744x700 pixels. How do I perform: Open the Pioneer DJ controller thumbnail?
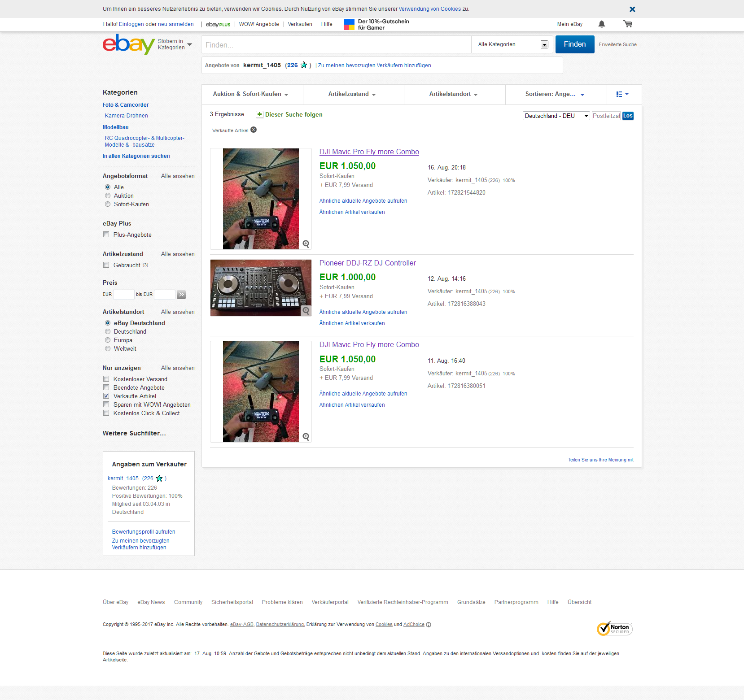tap(261, 288)
